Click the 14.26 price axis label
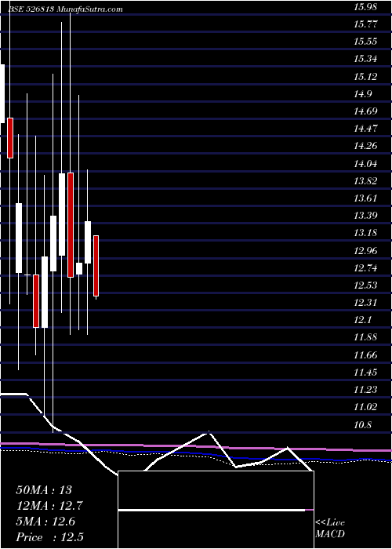 pos(365,146)
